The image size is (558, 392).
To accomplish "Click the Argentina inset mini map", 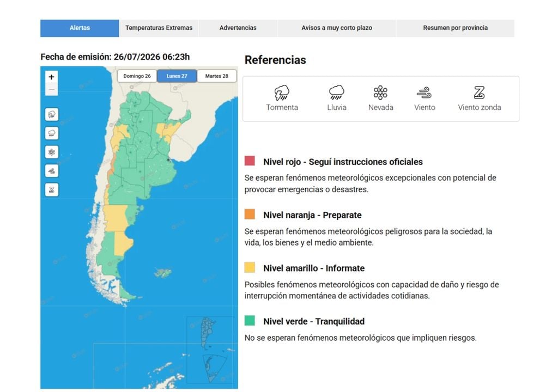I will 208,333.
